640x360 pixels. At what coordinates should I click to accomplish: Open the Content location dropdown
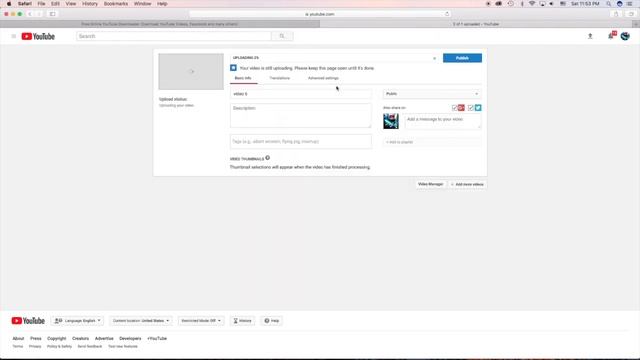point(141,321)
